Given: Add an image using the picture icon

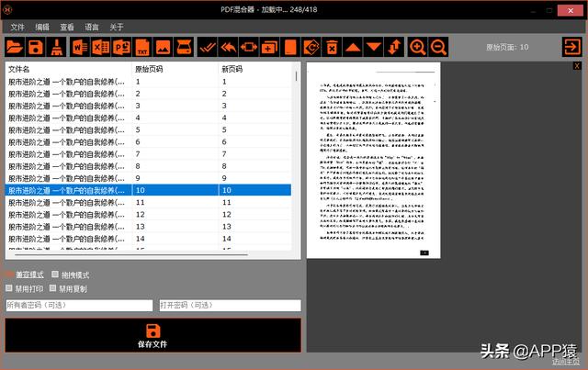Looking at the screenshot, I should point(164,47).
